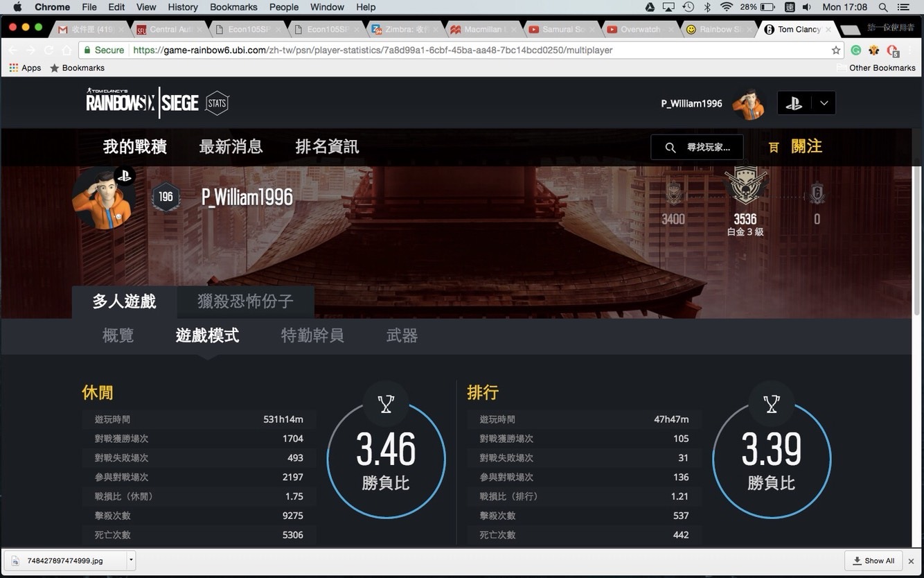Open the People menu in menu bar
Image resolution: width=924 pixels, height=578 pixels.
point(284,7)
